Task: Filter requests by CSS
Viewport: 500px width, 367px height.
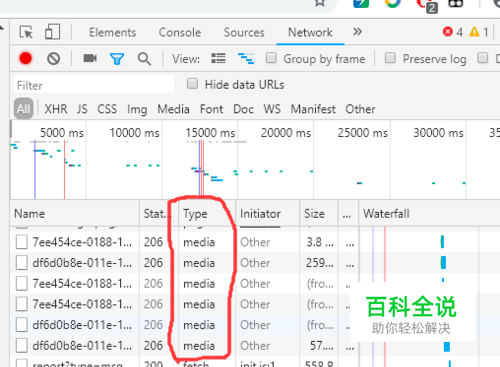Action: click(107, 109)
